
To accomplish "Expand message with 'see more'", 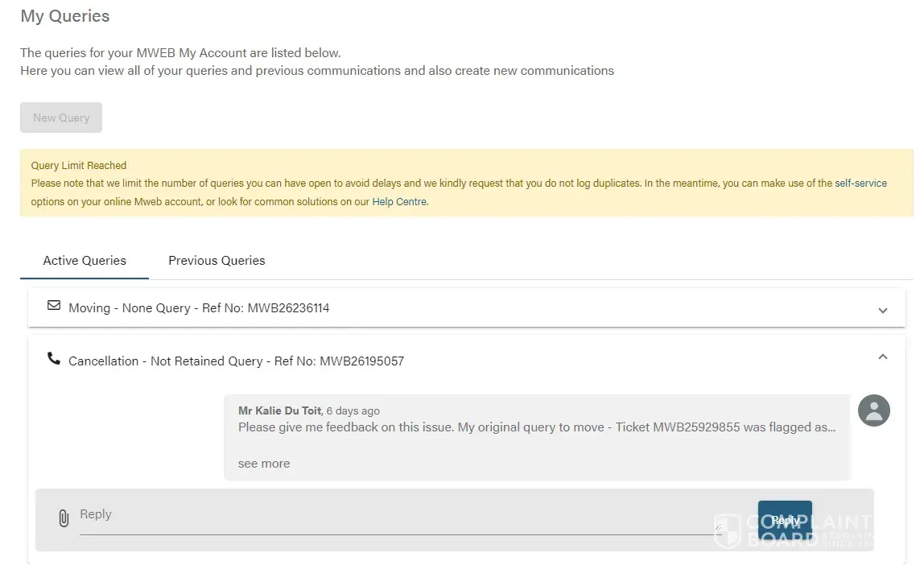I will point(264,464).
